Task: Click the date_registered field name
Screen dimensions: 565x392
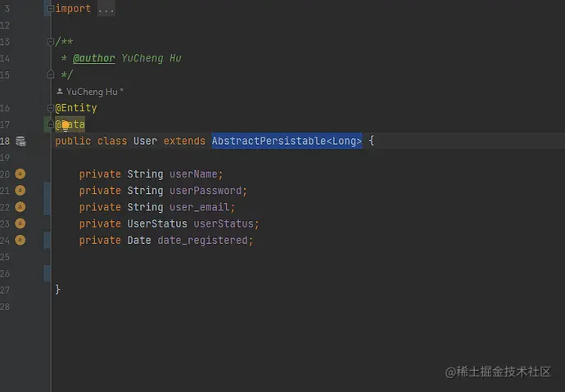Action: click(202, 241)
